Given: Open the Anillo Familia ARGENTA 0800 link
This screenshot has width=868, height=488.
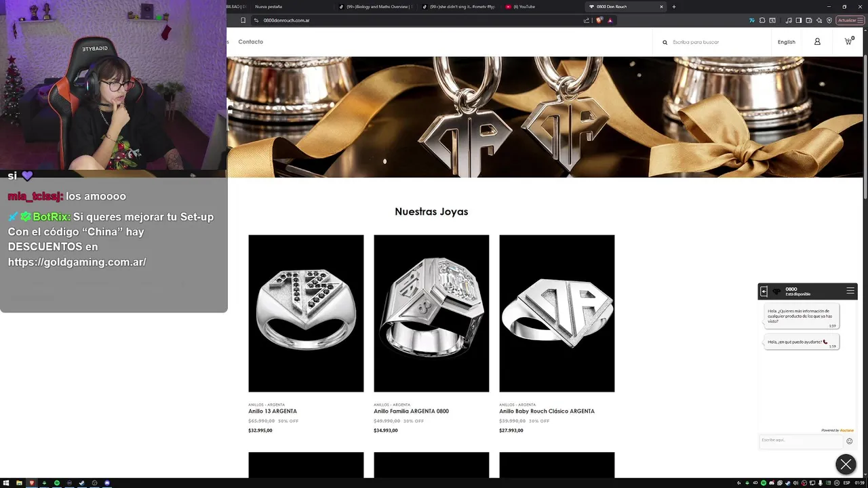Looking at the screenshot, I should coord(411,411).
